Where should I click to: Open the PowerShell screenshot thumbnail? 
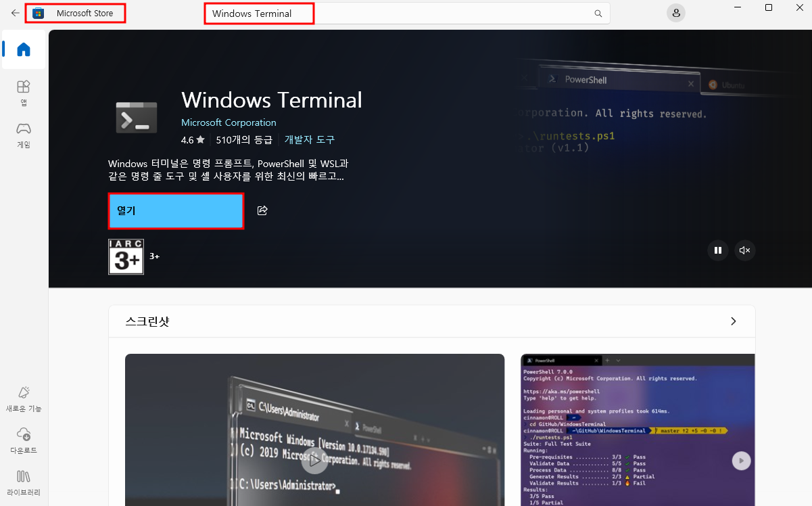(638, 430)
